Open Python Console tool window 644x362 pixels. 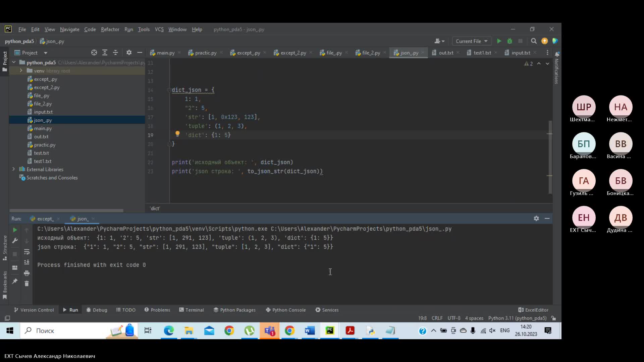tap(286, 310)
